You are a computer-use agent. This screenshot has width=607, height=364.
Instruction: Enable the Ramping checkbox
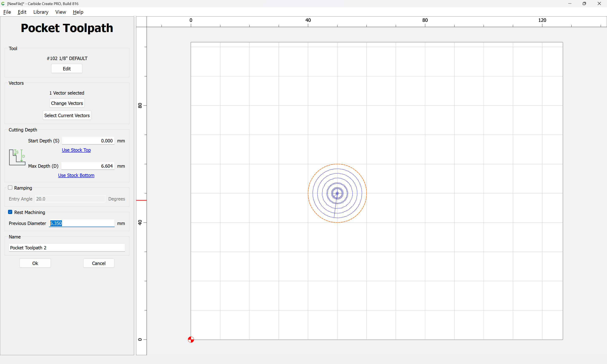pos(10,188)
